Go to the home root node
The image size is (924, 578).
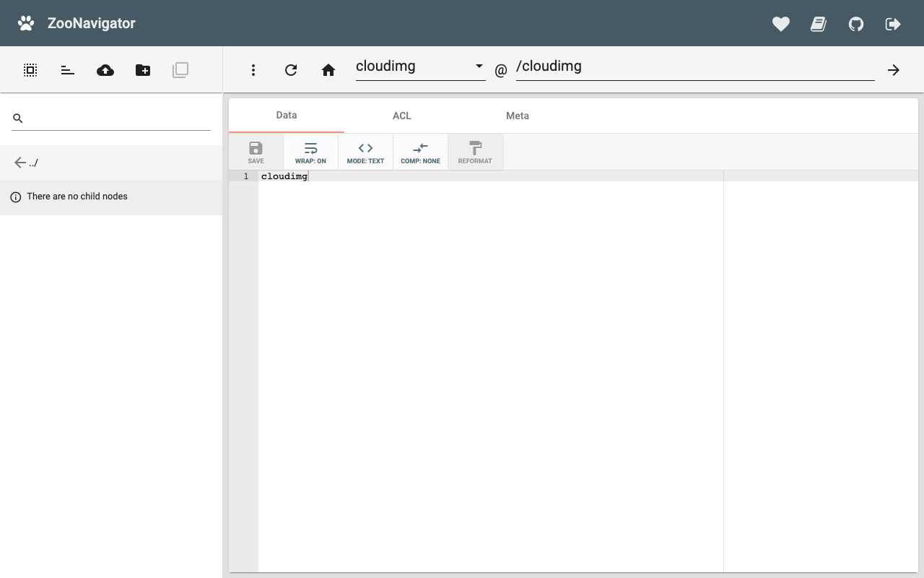point(328,70)
